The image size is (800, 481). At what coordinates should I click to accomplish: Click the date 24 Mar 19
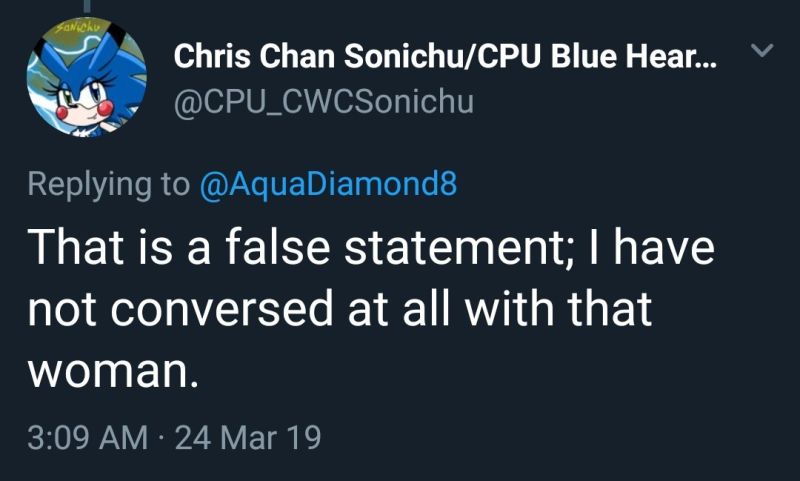coord(247,437)
